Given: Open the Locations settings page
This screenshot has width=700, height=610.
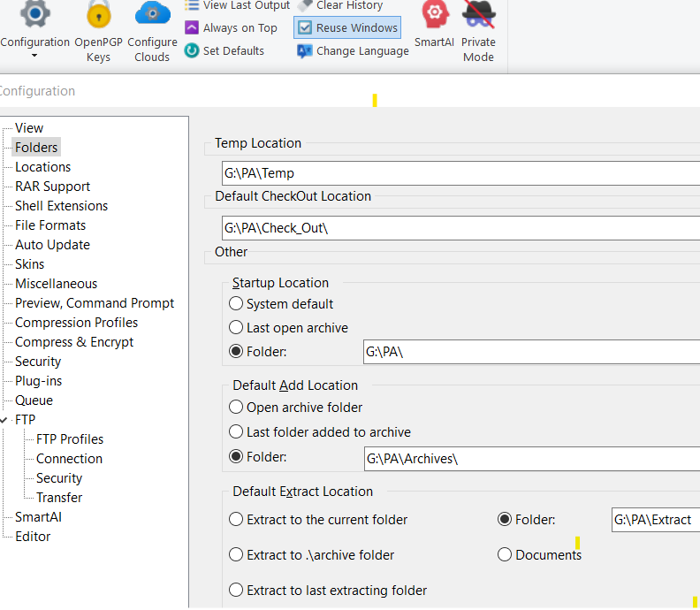Looking at the screenshot, I should [x=42, y=167].
